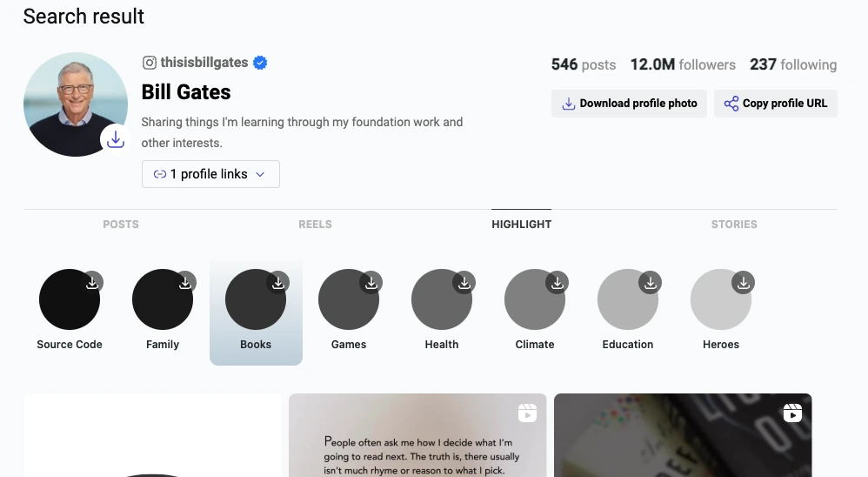The width and height of the screenshot is (868, 477).
Task: Download the Health highlight cover
Action: tap(464, 282)
